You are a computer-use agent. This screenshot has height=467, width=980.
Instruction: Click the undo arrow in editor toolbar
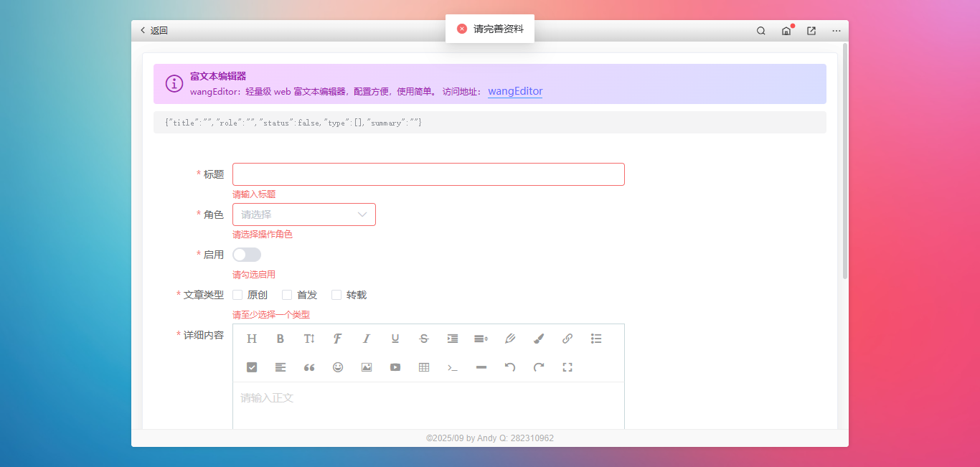click(510, 367)
